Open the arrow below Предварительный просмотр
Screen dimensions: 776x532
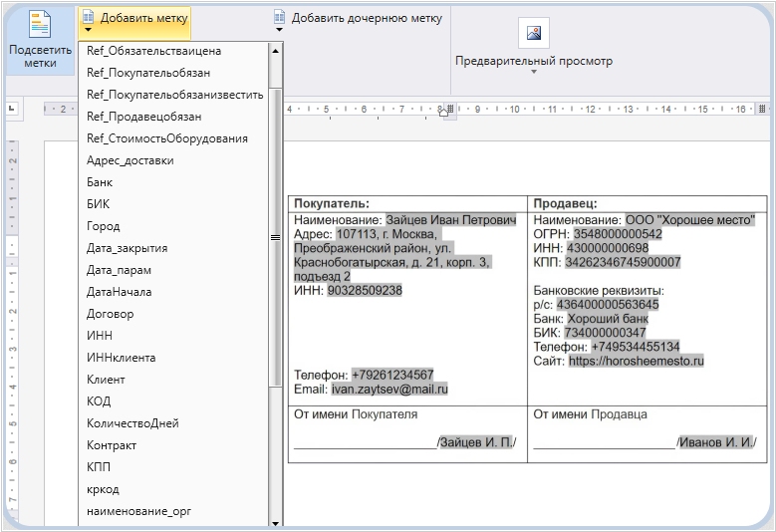[x=534, y=72]
